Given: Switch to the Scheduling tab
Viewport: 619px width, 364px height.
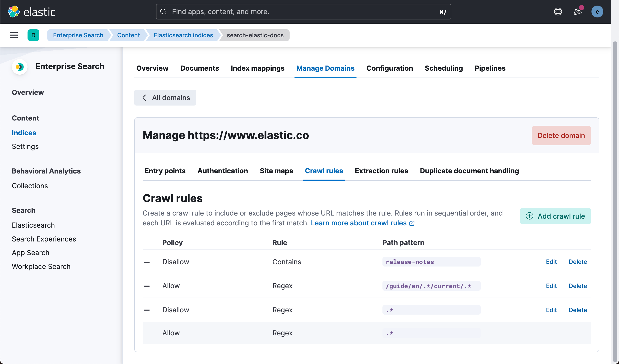Looking at the screenshot, I should click(444, 68).
